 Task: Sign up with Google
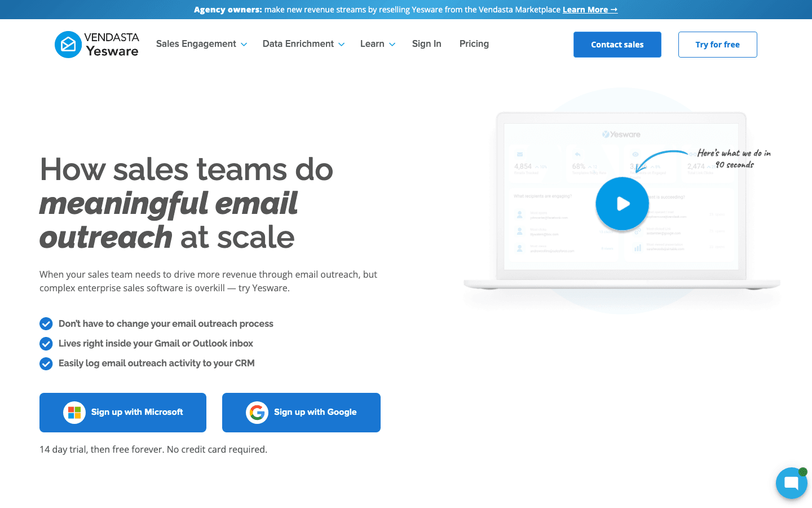301,413
